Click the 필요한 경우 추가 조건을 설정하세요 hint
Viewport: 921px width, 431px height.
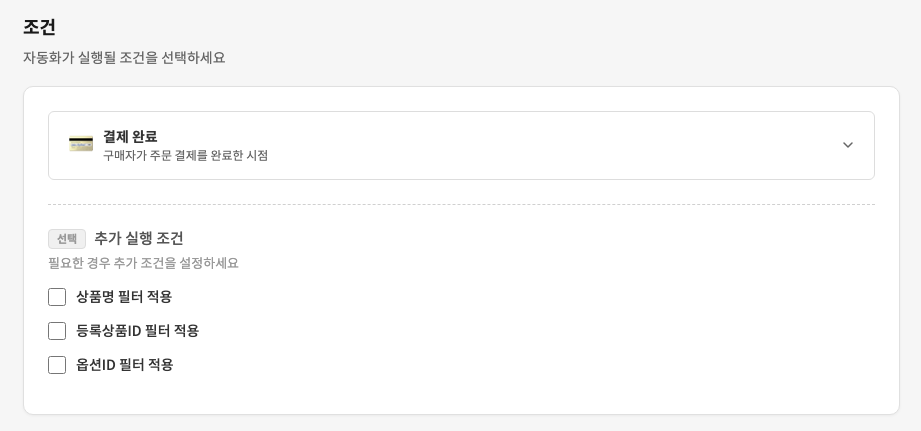pyautogui.click(x=143, y=263)
